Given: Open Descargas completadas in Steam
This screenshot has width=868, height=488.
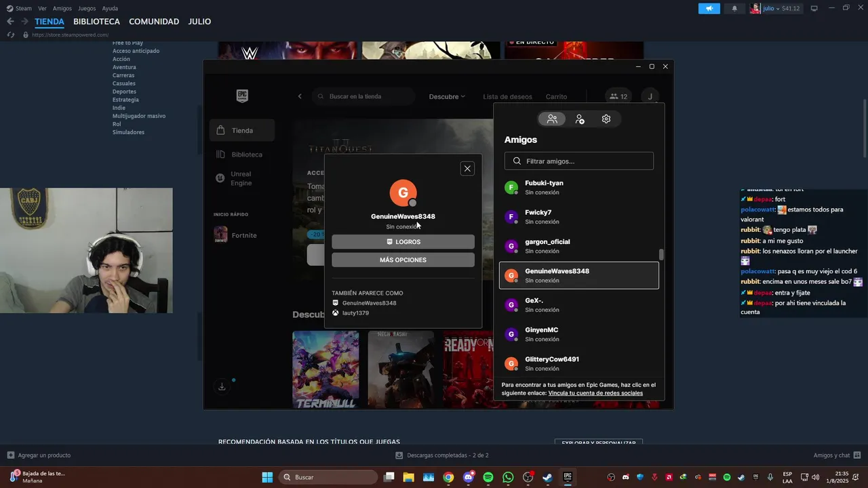Looking at the screenshot, I should click(x=442, y=455).
